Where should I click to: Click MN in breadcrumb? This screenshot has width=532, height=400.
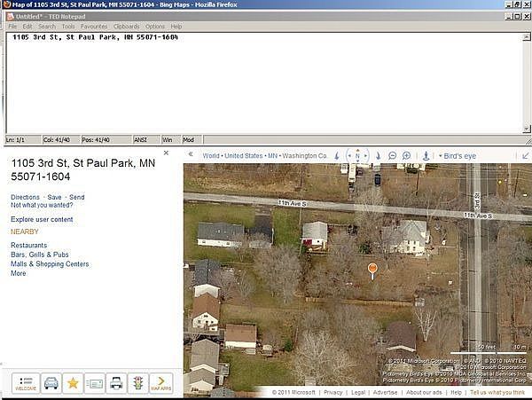pos(272,156)
